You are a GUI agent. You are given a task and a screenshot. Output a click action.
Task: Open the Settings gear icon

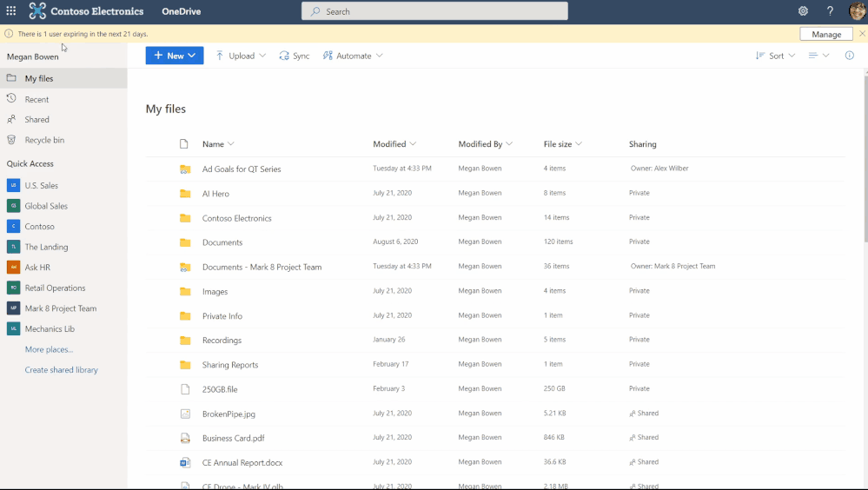click(x=803, y=11)
